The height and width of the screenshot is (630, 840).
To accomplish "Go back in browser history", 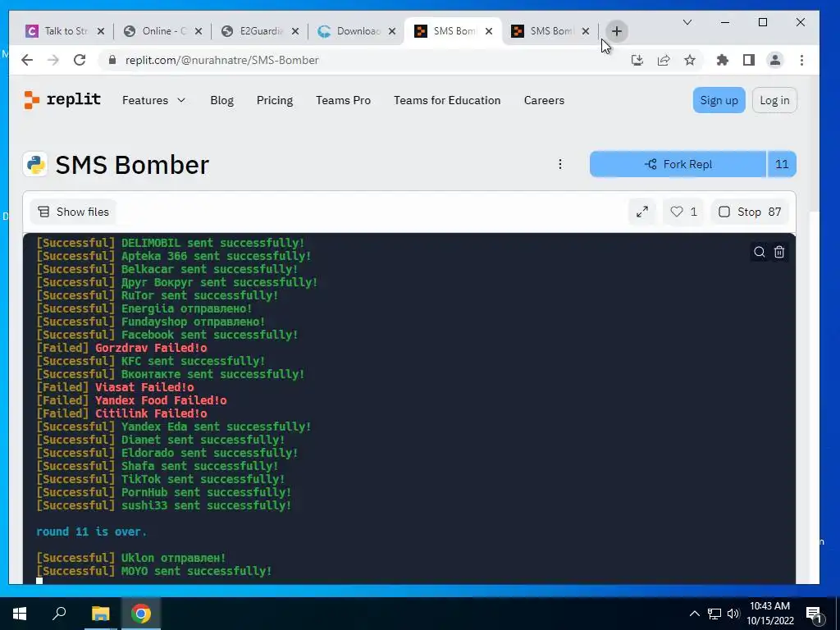I will click(27, 60).
